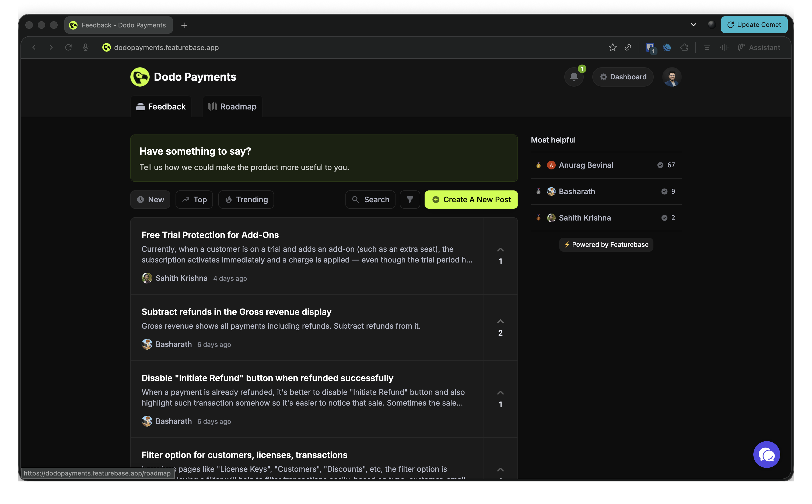Activate the microphone icon in the address bar
This screenshot has height=504, width=812.
[85, 47]
